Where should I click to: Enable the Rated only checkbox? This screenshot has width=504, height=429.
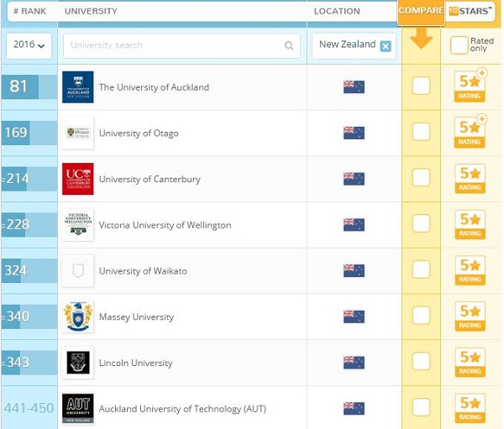coord(459,45)
